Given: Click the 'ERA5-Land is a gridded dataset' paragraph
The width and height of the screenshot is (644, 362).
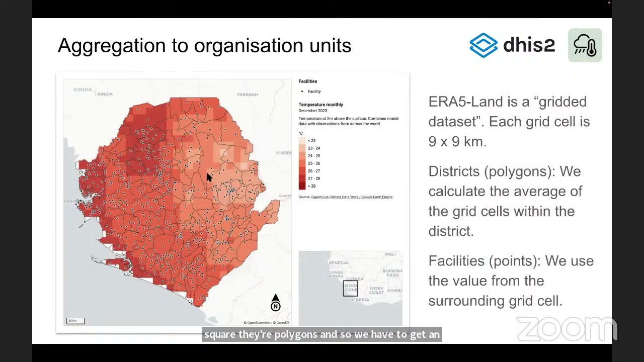Looking at the screenshot, I should coord(509,121).
